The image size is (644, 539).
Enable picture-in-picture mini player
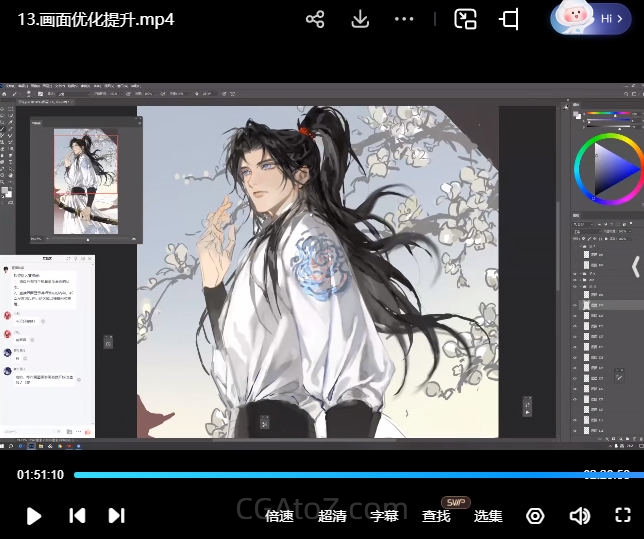point(465,19)
